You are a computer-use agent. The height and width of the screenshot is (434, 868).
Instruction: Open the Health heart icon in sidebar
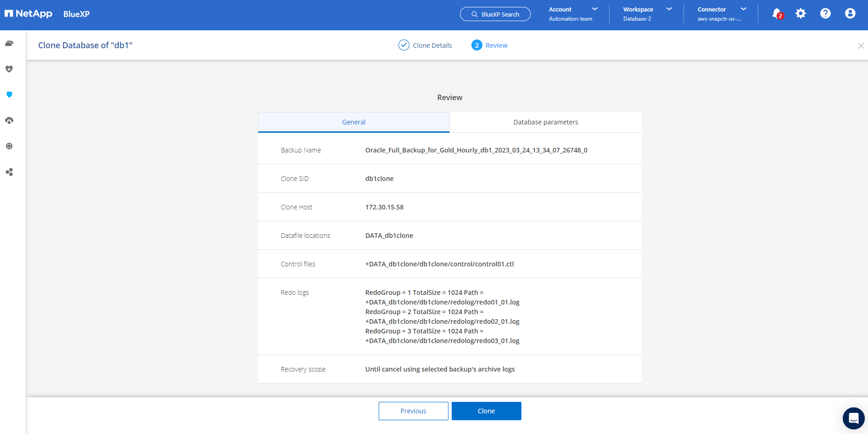click(x=9, y=69)
